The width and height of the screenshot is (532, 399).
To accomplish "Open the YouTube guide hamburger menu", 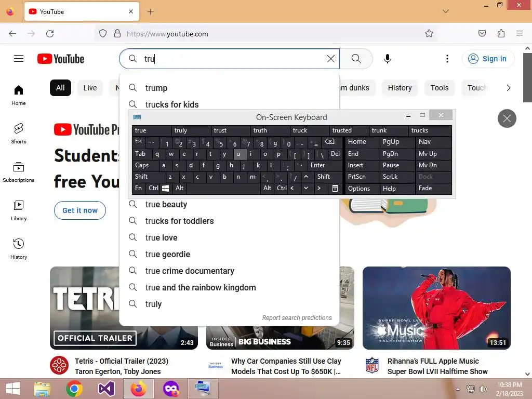I will 19,59.
